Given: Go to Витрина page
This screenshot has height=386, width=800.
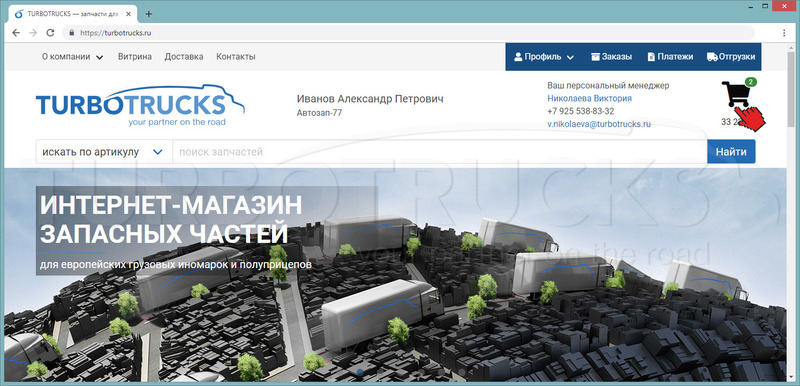Looking at the screenshot, I should 135,57.
